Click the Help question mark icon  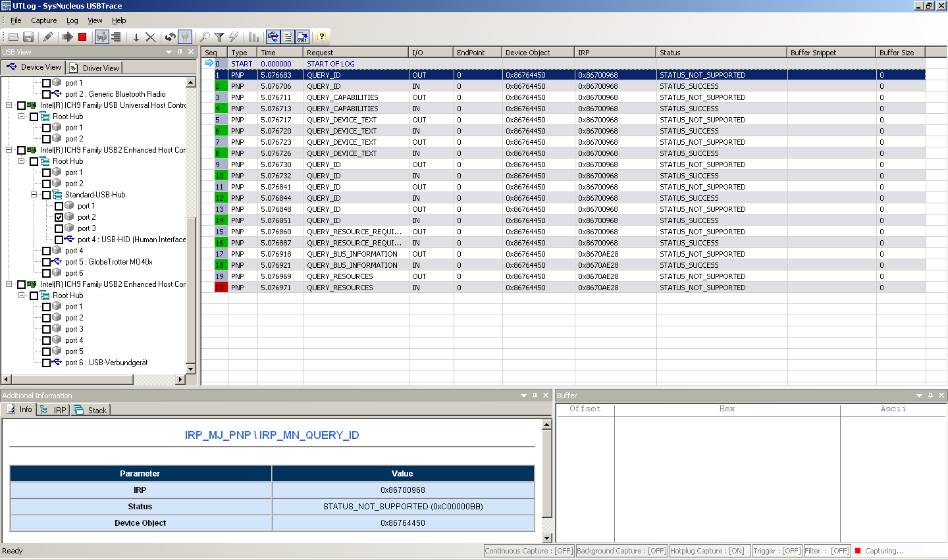click(x=321, y=37)
